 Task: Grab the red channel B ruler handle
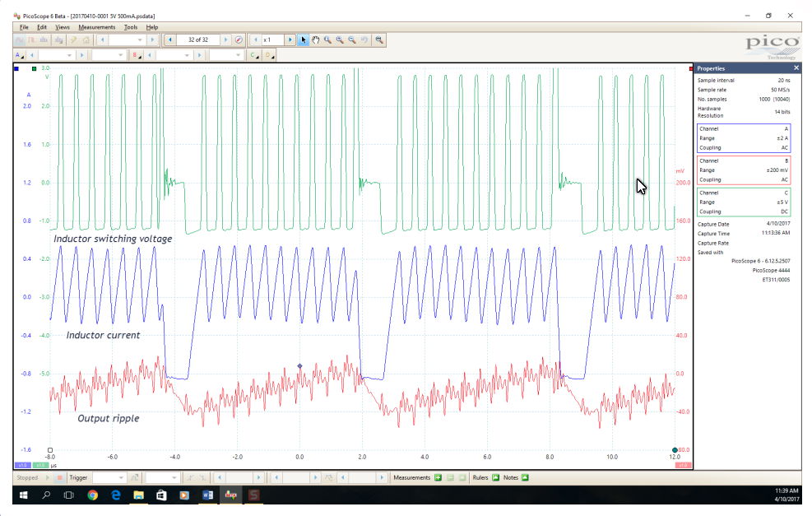click(x=691, y=68)
